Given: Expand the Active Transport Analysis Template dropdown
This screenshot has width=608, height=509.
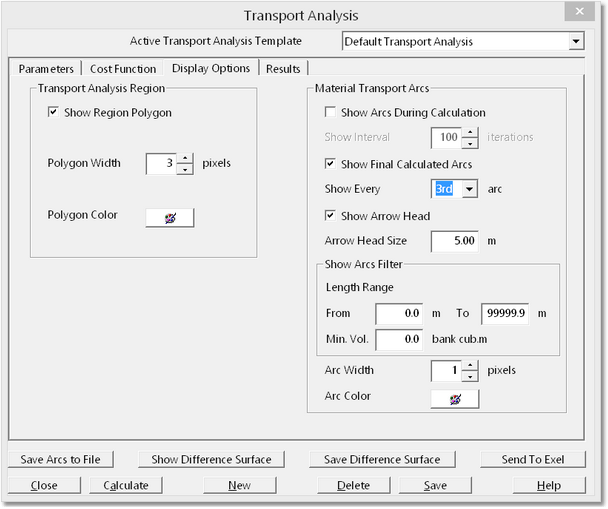Looking at the screenshot, I should coord(576,41).
